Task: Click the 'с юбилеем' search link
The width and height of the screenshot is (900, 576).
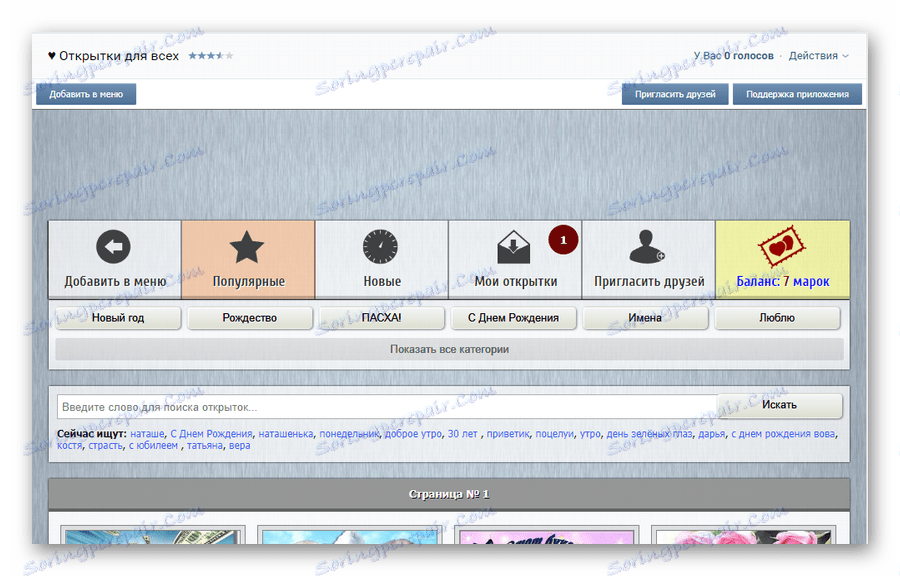Action: click(x=153, y=445)
